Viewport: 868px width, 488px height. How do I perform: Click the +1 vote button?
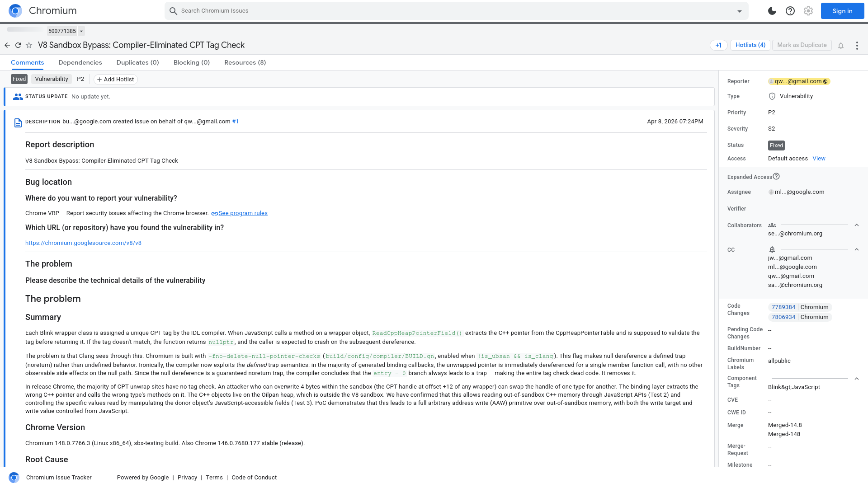pyautogui.click(x=718, y=45)
